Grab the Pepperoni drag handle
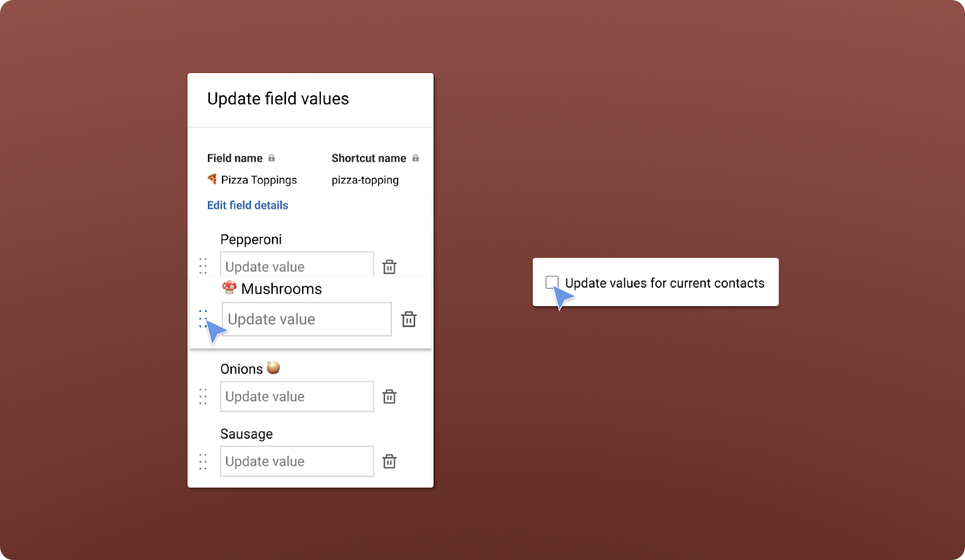Image resolution: width=965 pixels, height=560 pixels. (203, 266)
